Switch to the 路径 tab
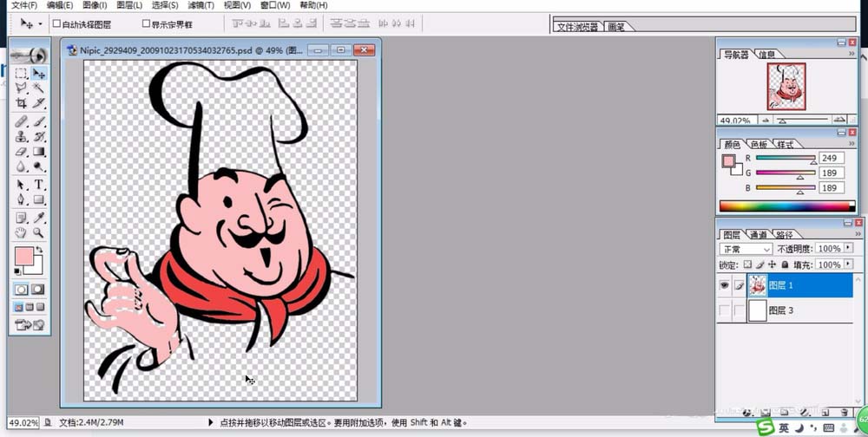 [x=784, y=235]
